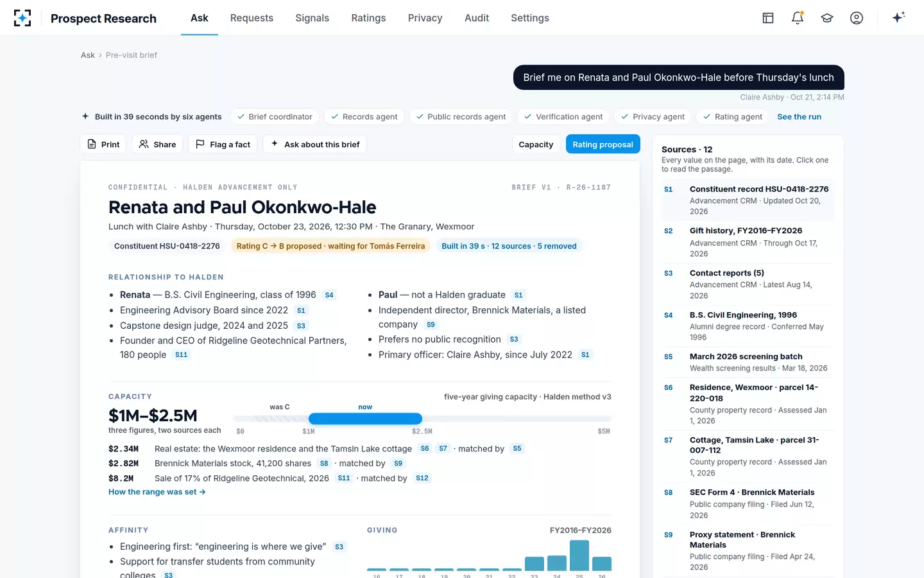Open source Cottage, Tamsin Lake parcel

tap(748, 457)
